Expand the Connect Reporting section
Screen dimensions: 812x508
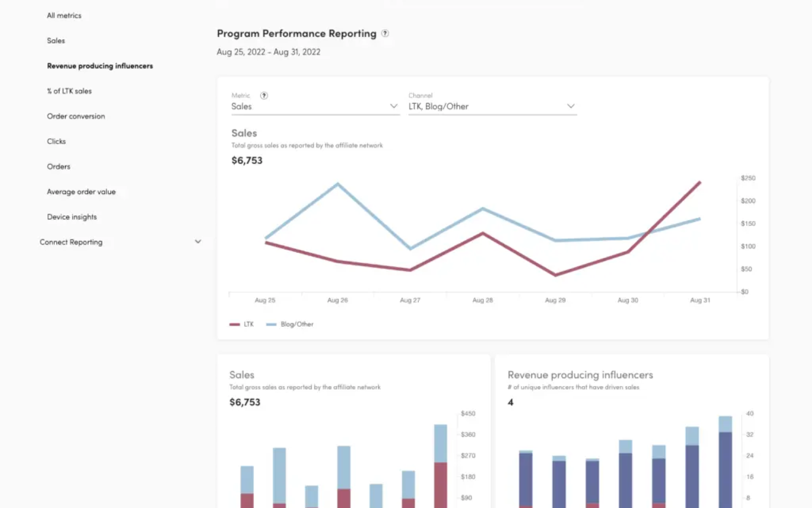[198, 242]
